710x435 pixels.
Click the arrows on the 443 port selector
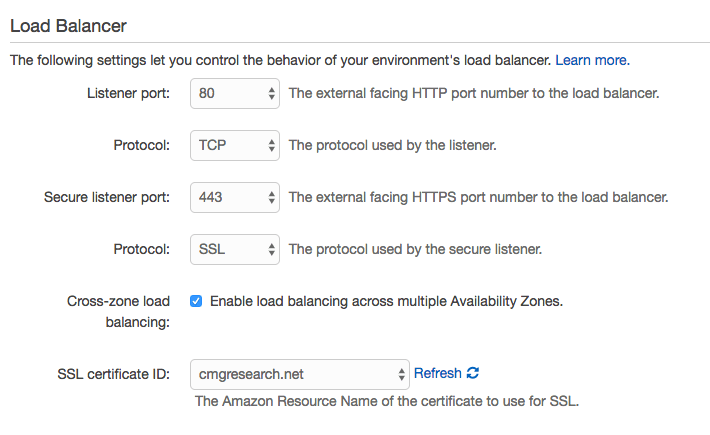pyautogui.click(x=272, y=197)
